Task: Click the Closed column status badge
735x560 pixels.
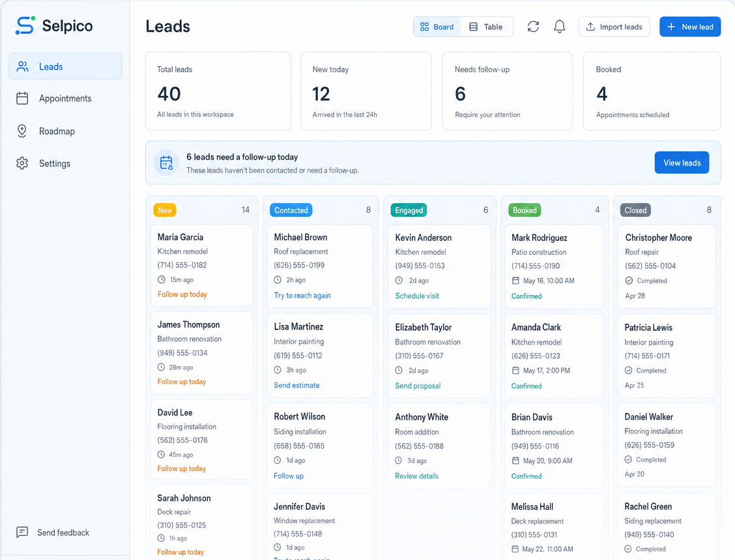Action: point(635,210)
